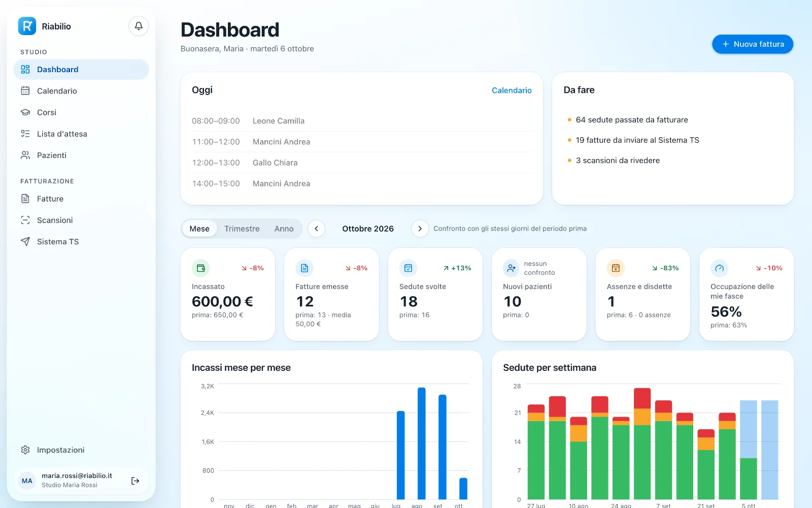Go to Calendario in the sidebar
The width and height of the screenshot is (812, 508).
pyautogui.click(x=81, y=91)
